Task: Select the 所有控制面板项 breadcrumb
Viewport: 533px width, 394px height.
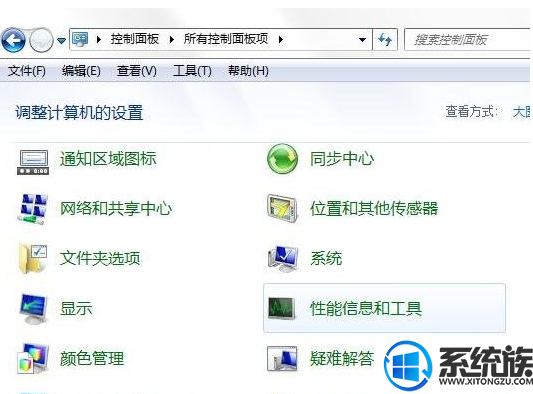Action: click(226, 39)
